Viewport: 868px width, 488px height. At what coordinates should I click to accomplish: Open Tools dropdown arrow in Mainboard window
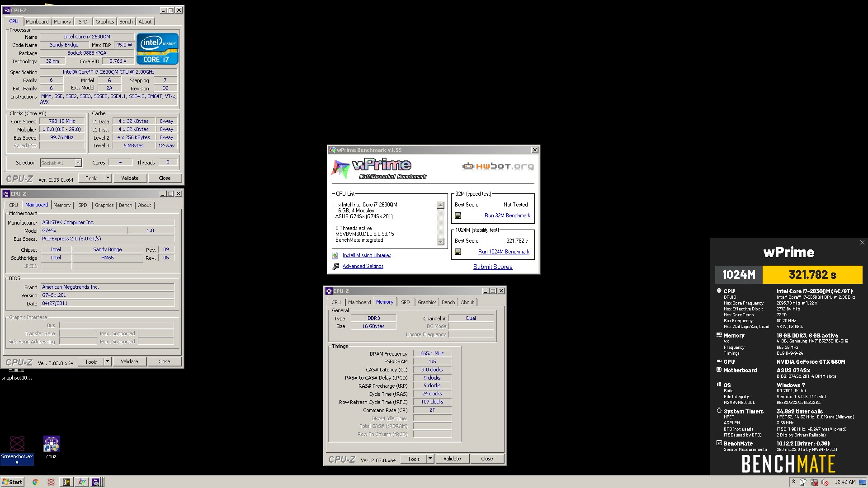tap(108, 361)
